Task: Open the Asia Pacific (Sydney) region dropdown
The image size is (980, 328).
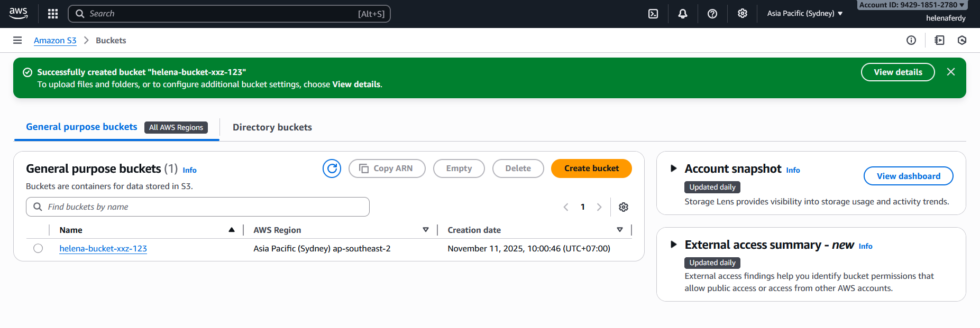Action: pos(804,14)
